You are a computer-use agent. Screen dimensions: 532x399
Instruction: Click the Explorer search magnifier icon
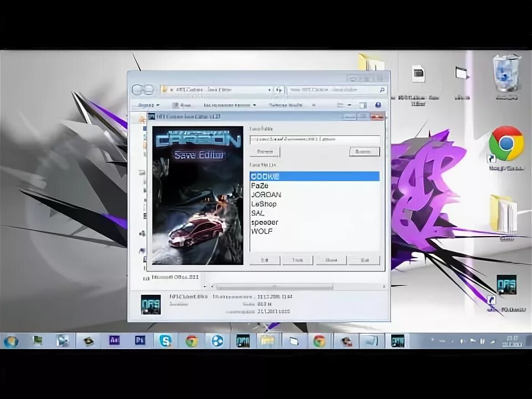click(x=382, y=90)
